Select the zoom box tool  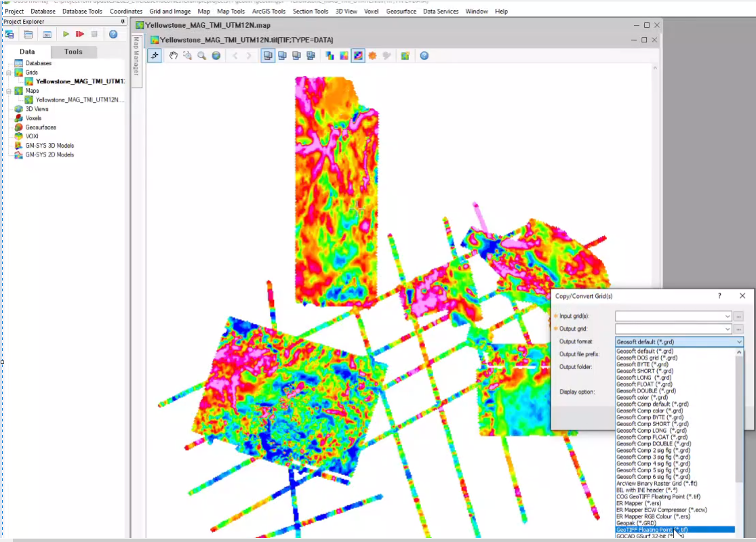point(188,56)
